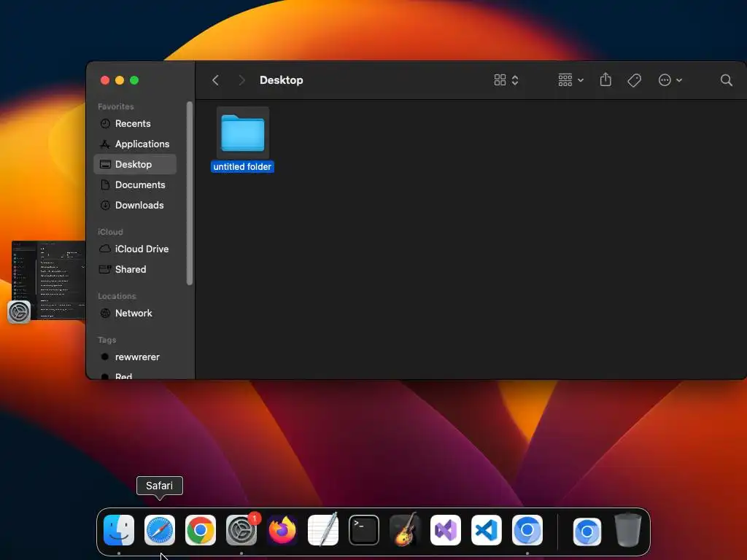Open the Tags toolbar icon
Viewport: 747px width, 560px height.
[634, 80]
